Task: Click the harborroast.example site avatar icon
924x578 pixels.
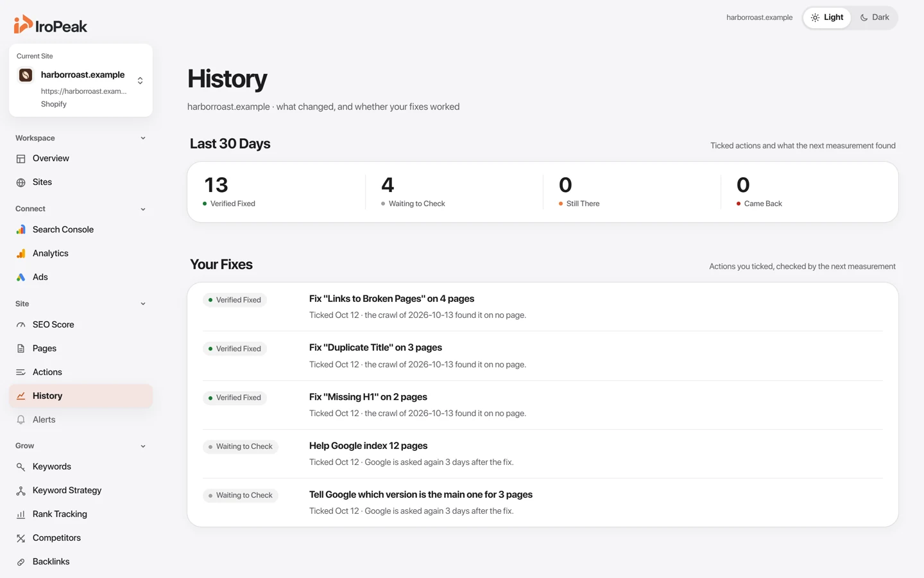Action: 26,75
